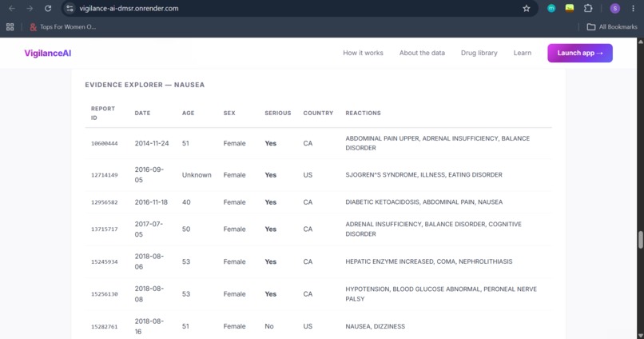Click 'SJOGREN^S SYNDROME, ILLNESS, EATING DISORDER'
644x339 pixels.
[x=423, y=174]
